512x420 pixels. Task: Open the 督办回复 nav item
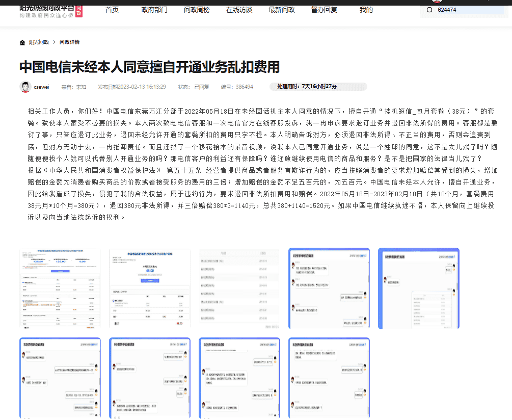324,10
